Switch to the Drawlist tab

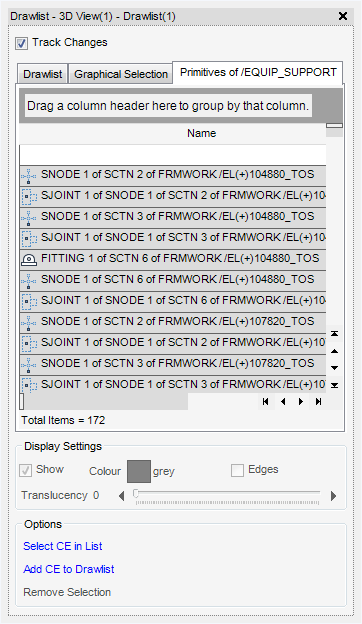pyautogui.click(x=43, y=74)
